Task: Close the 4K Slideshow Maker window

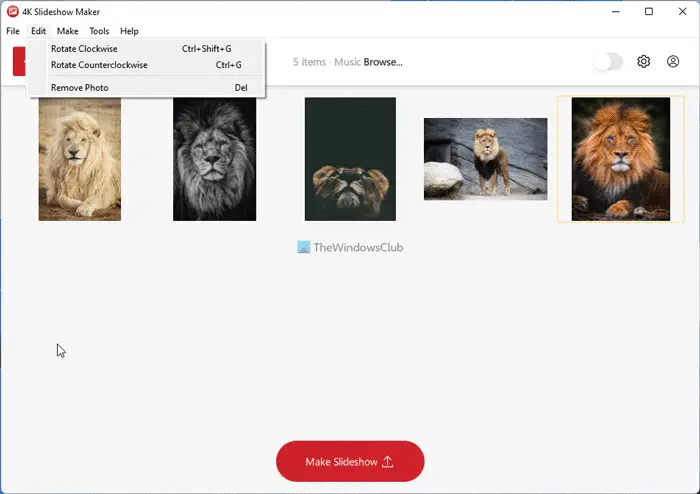Action: (683, 12)
